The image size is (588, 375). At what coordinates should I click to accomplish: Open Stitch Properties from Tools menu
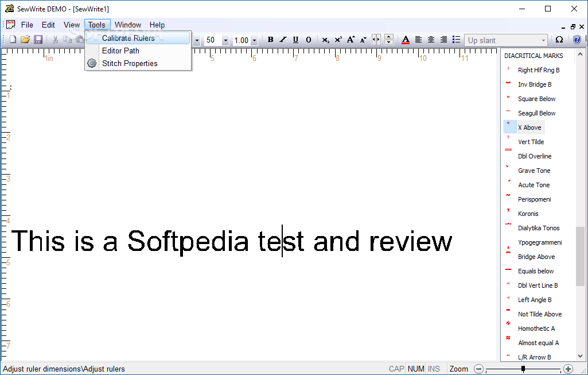point(138,63)
